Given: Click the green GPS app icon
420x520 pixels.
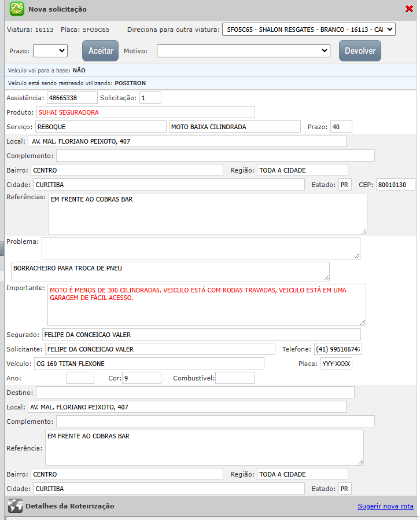Looking at the screenshot, I should coord(17,9).
